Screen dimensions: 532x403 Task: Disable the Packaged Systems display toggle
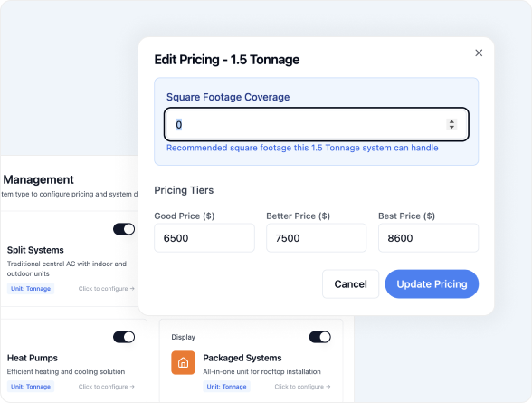(319, 337)
